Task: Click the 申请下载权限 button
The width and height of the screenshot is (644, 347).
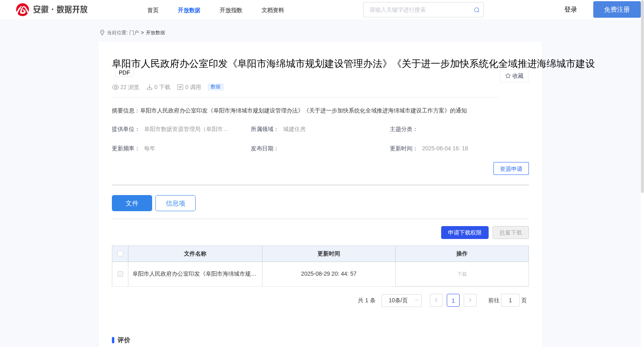Action: click(465, 233)
